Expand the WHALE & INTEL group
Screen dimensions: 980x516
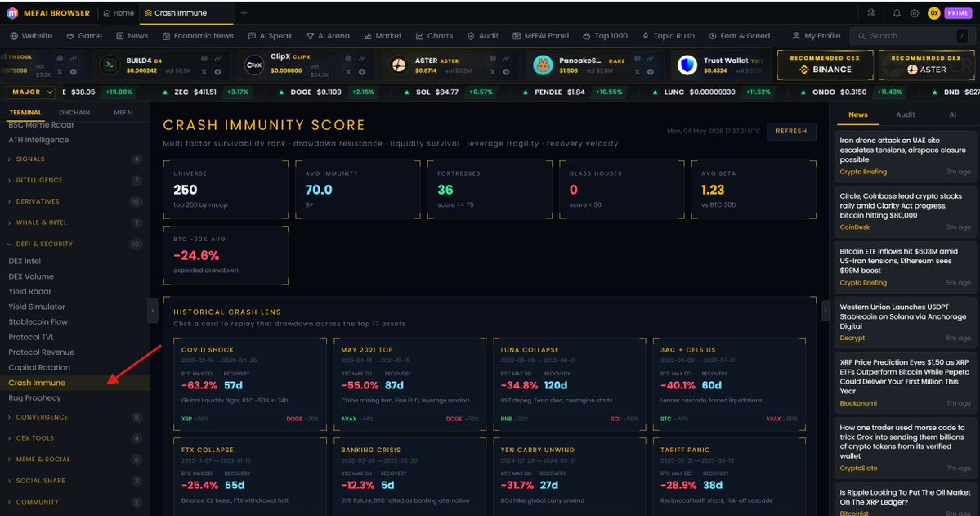[75, 222]
